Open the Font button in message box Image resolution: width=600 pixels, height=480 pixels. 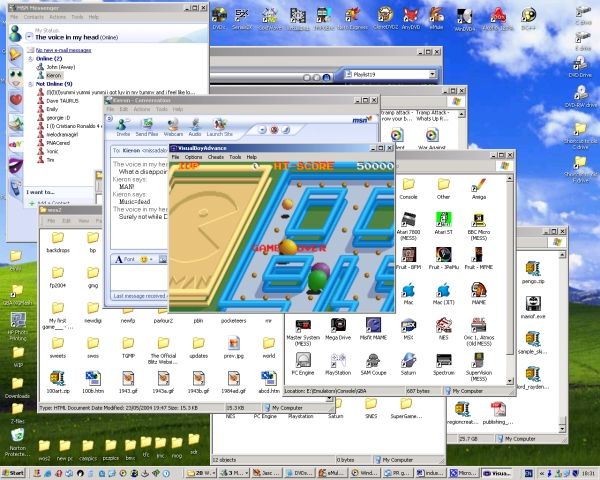click(129, 258)
